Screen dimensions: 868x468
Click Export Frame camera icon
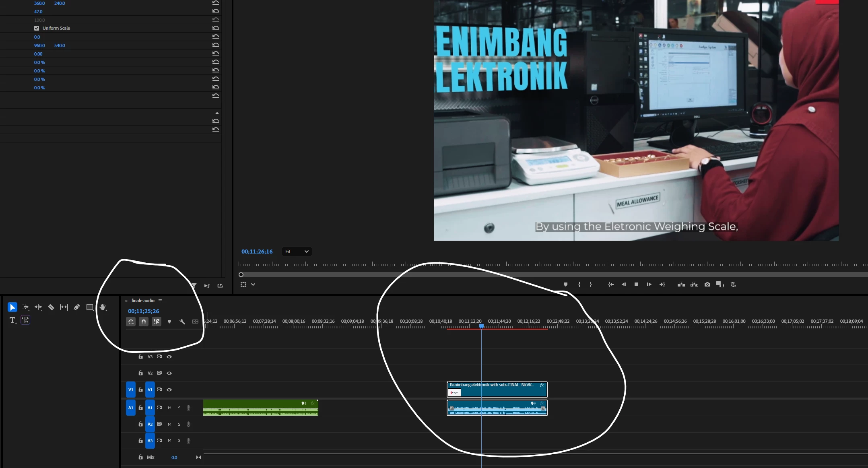coord(707,285)
